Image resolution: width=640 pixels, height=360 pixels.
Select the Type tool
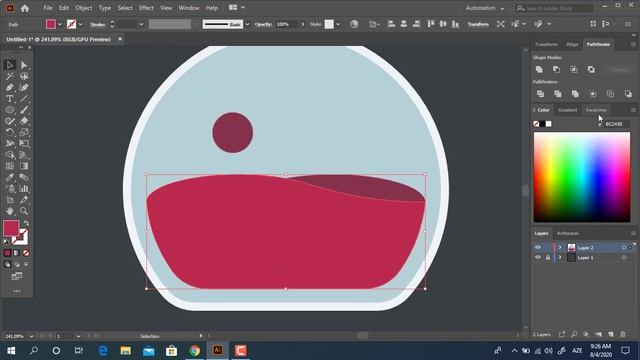(x=10, y=99)
